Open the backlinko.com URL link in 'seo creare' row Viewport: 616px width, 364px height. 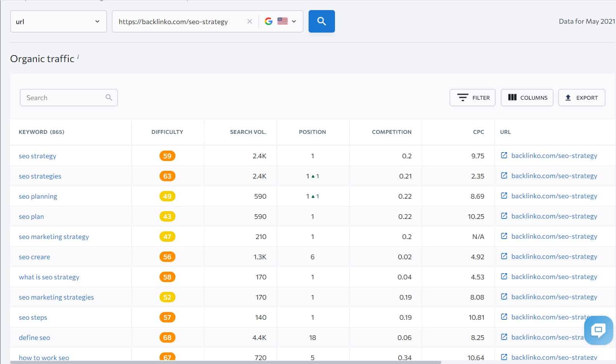click(554, 257)
